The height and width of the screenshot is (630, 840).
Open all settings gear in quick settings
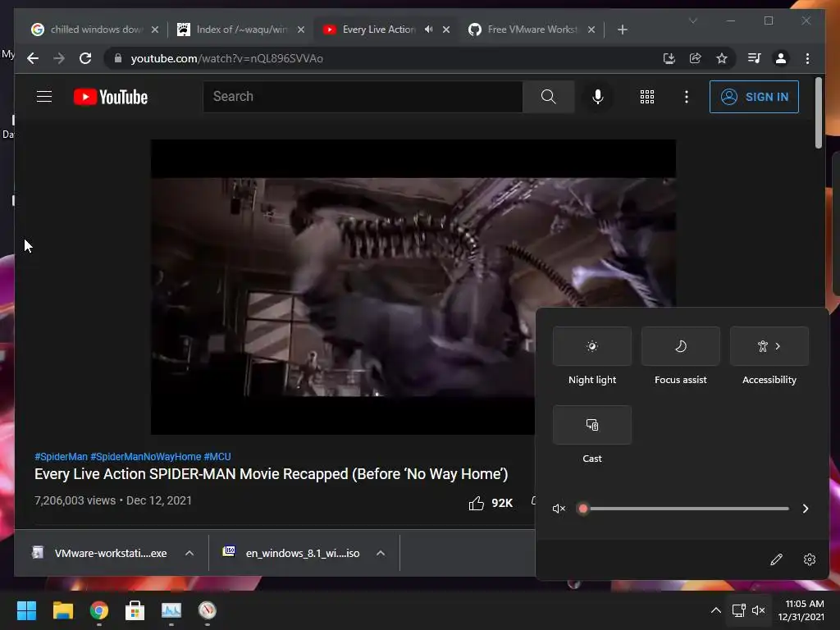(810, 559)
